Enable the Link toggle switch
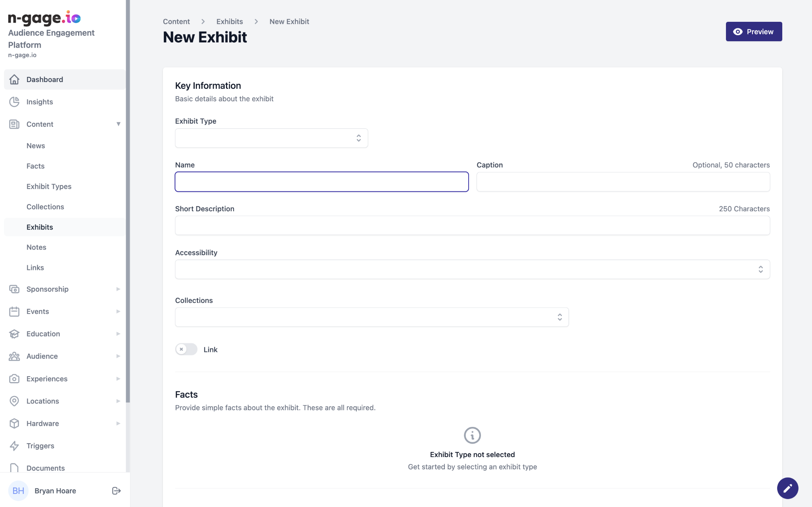812x507 pixels. click(186, 349)
